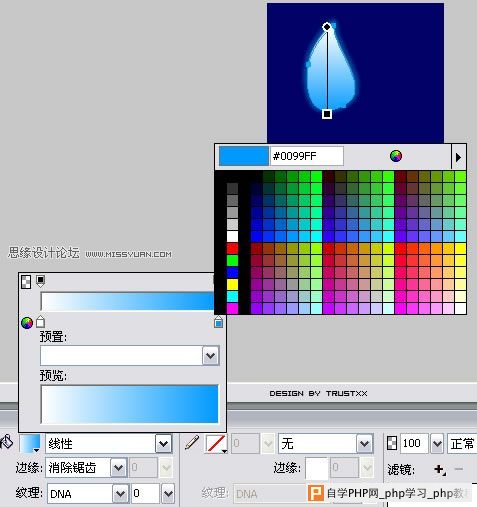Add a filter with plus button
The height and width of the screenshot is (507, 477).
[x=440, y=470]
